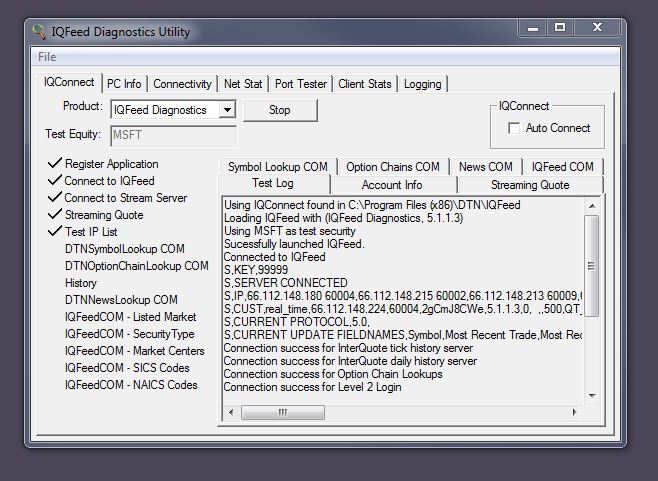Click 'IQFeedCOM - SICS Codes' item
The height and width of the screenshot is (481, 658).
[127, 368]
